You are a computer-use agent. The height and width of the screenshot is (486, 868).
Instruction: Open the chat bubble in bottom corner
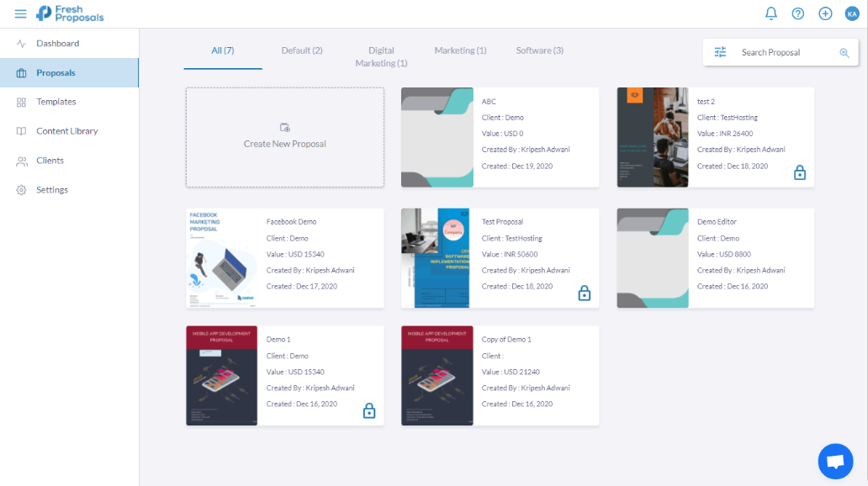(835, 461)
